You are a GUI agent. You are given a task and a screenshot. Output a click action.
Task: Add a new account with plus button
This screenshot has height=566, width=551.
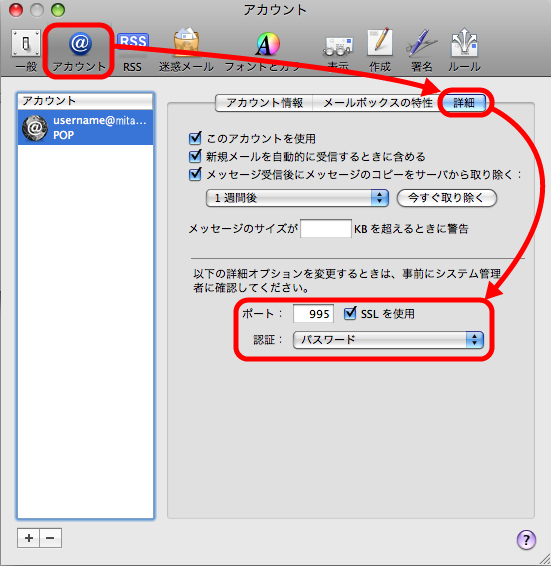[29, 538]
